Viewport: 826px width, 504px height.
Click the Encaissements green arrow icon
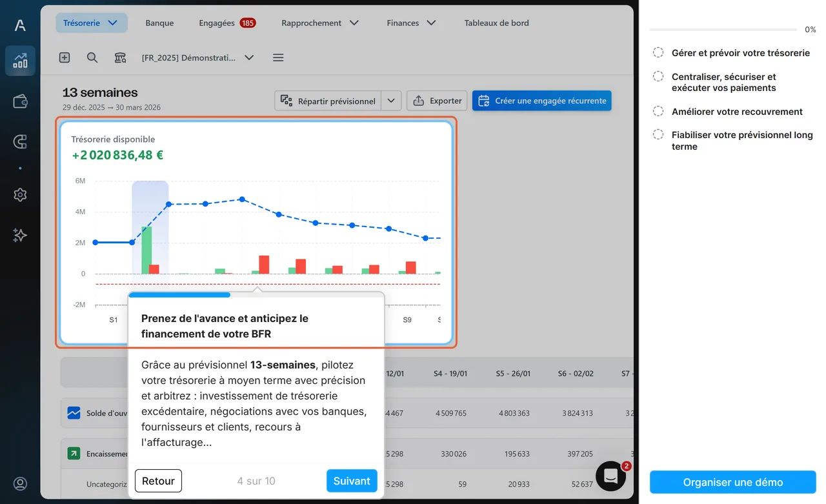pos(74,454)
